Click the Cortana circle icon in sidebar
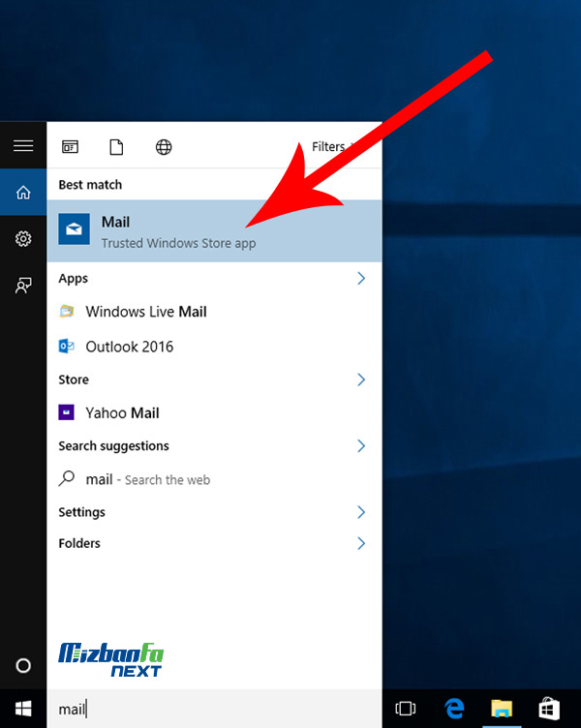581x728 pixels. point(23,665)
